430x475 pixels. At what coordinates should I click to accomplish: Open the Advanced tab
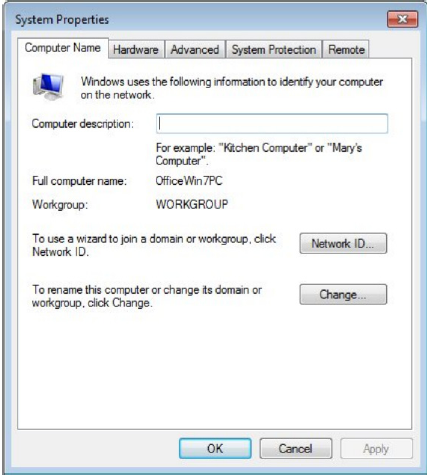(195, 50)
